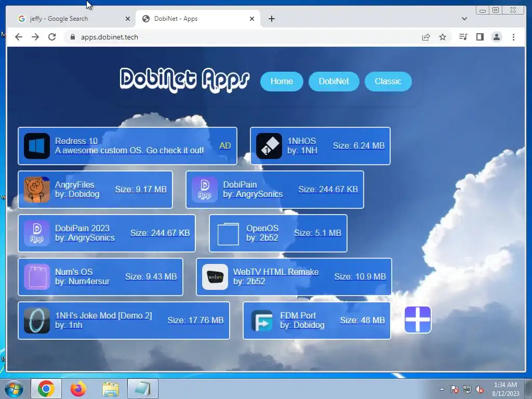Click the blue plus add-app button
Screen dimensions: 532x399
click(x=418, y=320)
